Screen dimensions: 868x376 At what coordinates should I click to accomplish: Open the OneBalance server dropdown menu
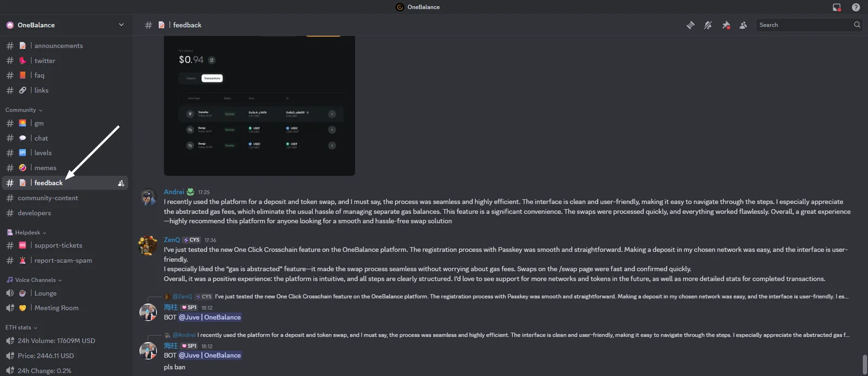tap(121, 25)
